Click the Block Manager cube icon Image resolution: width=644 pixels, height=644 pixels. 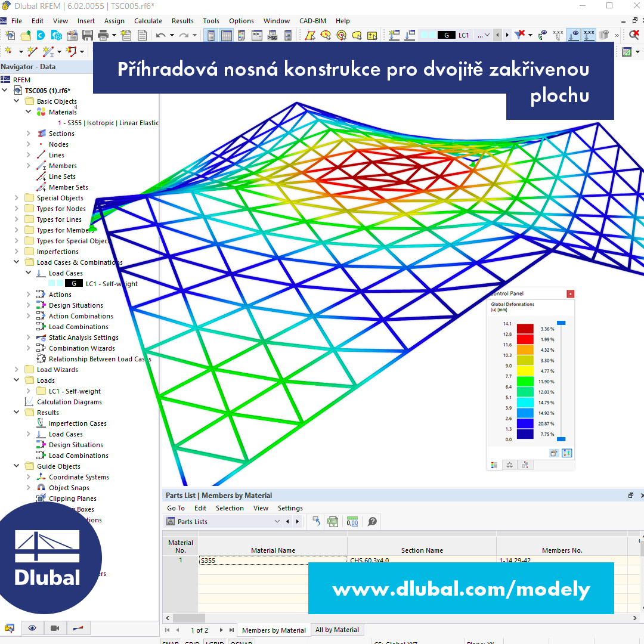coord(56,35)
